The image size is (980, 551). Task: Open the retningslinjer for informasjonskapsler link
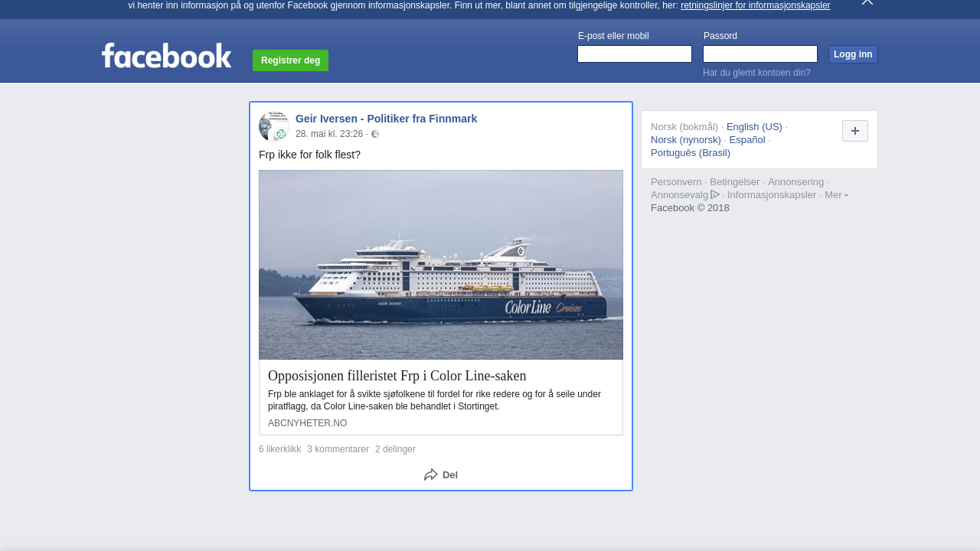click(x=755, y=5)
